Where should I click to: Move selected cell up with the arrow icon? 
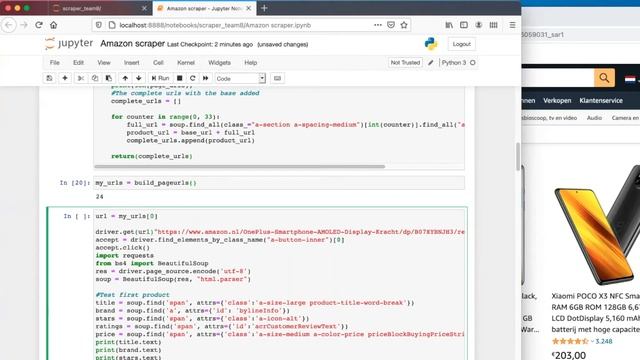pos(125,78)
